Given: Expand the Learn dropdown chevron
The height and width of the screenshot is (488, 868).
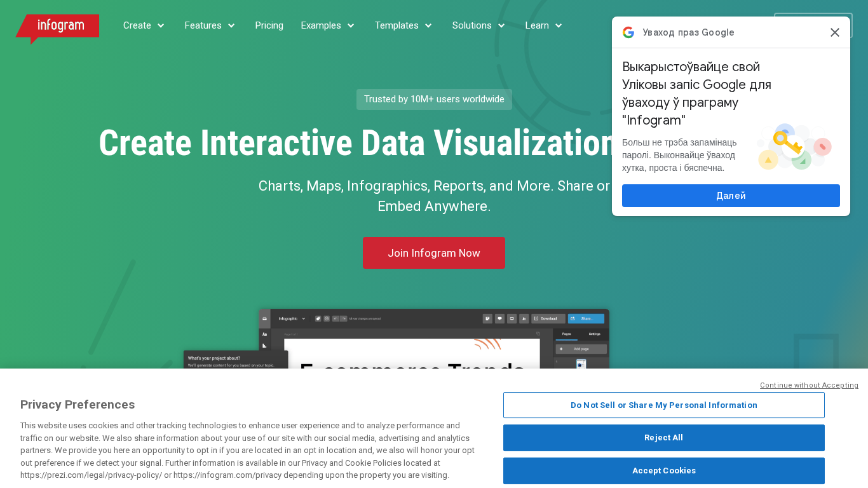Looking at the screenshot, I should 559,25.
